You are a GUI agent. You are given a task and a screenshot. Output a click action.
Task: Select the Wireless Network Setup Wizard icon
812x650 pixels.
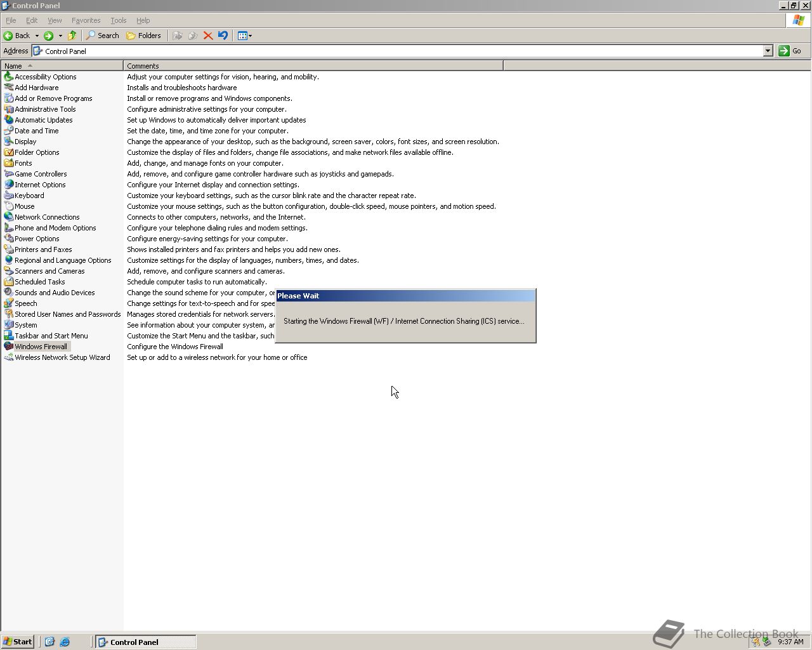pyautogui.click(x=9, y=357)
